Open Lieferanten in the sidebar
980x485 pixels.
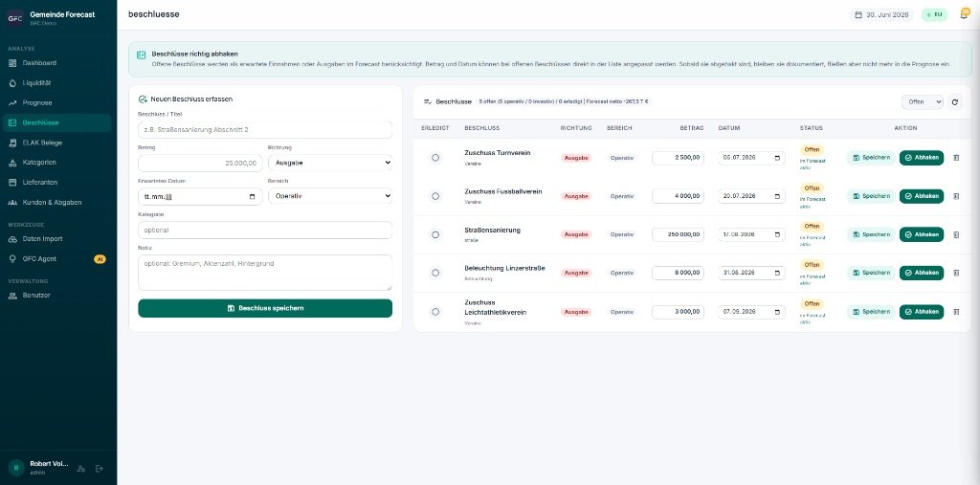[x=56, y=183]
